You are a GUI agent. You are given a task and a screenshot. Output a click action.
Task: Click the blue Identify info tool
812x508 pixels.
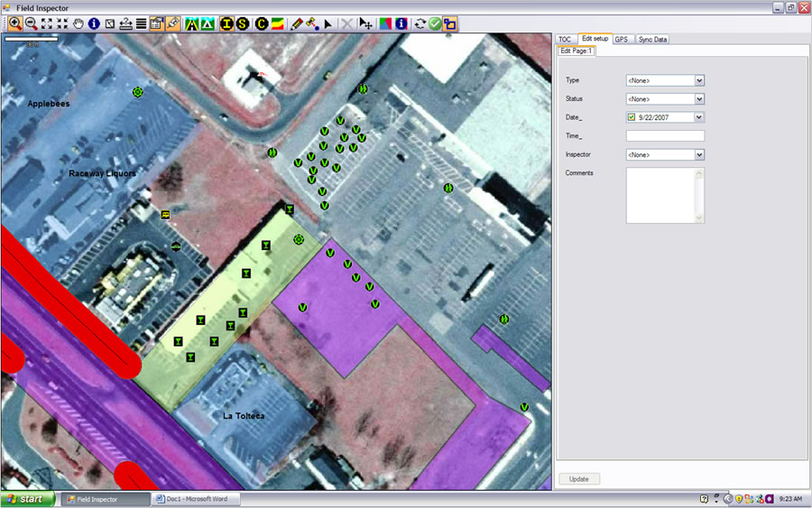pos(94,23)
